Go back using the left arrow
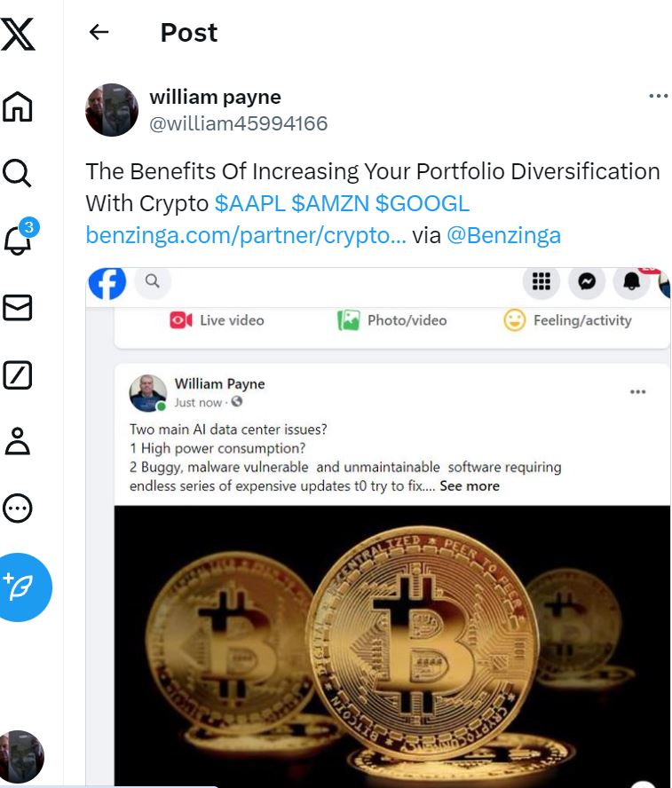 pyautogui.click(x=99, y=32)
